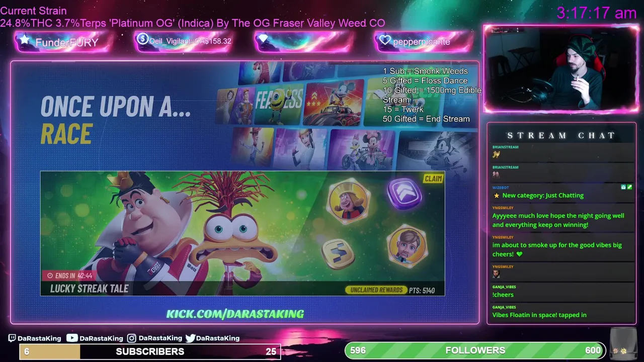The width and height of the screenshot is (644, 362).
Task: Click the YouTube logo icon
Action: pos(72,338)
